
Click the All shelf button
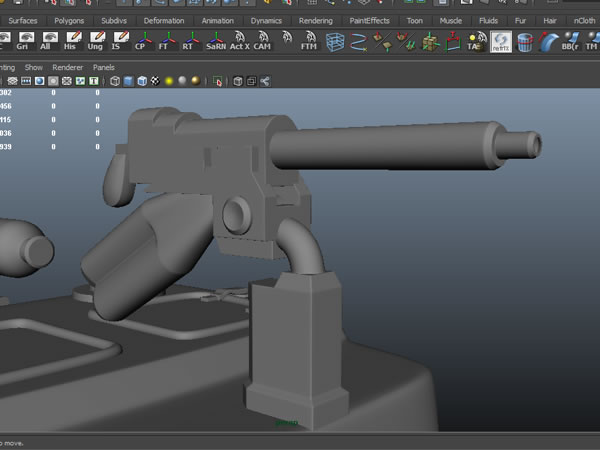click(x=49, y=41)
